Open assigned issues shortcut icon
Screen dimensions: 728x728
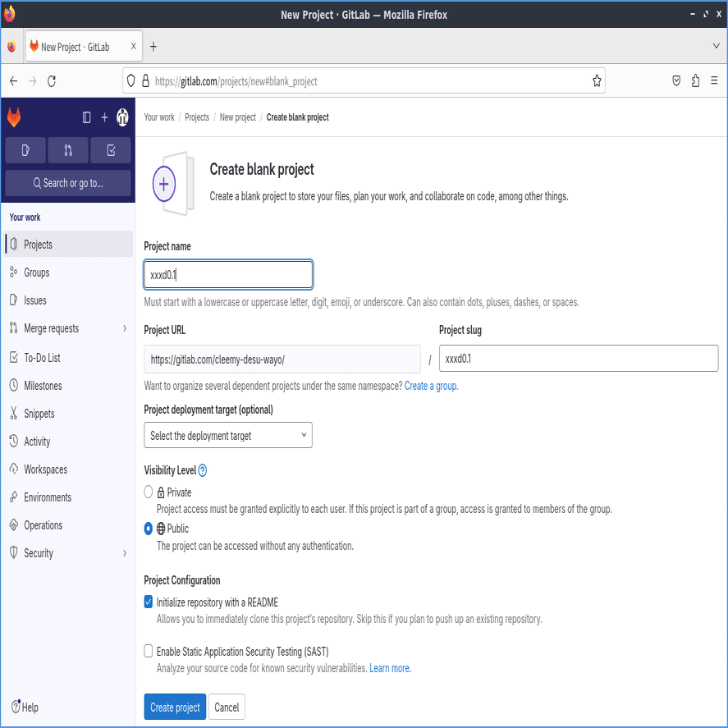(25, 150)
